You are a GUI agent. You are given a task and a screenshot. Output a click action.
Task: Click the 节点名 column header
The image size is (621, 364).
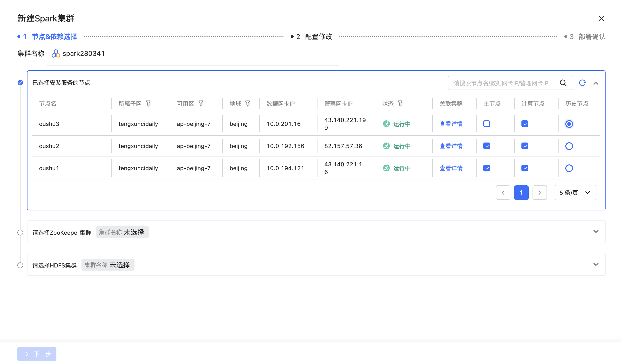tap(48, 104)
